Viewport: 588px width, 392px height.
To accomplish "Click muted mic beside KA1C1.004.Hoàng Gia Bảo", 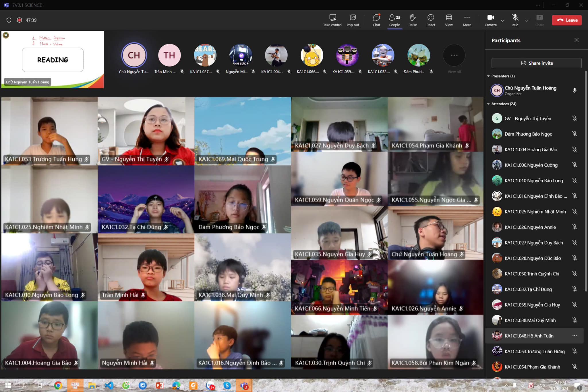I will point(575,149).
